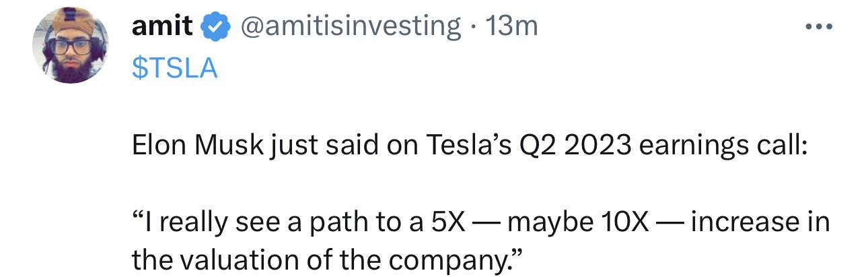Click the words "increase in" ending the line
868x277 pixels.
tap(760, 221)
